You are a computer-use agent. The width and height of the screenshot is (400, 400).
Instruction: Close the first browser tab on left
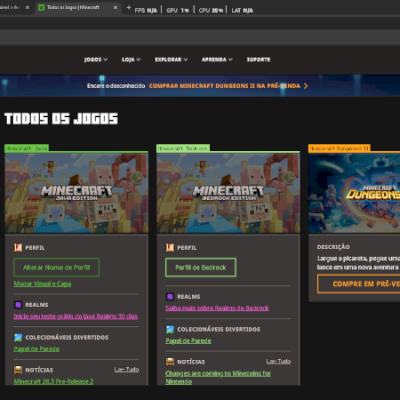(x=27, y=7)
